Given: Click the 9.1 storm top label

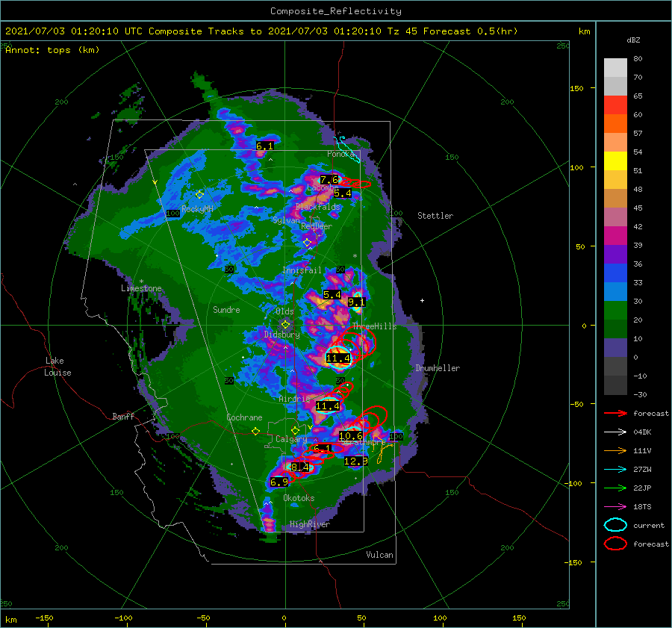Looking at the screenshot, I should coord(356,302).
